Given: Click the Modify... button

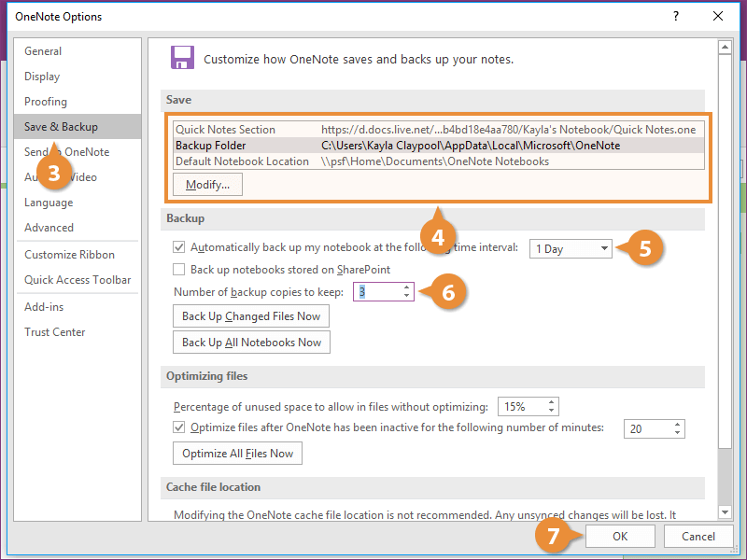Looking at the screenshot, I should tap(207, 185).
